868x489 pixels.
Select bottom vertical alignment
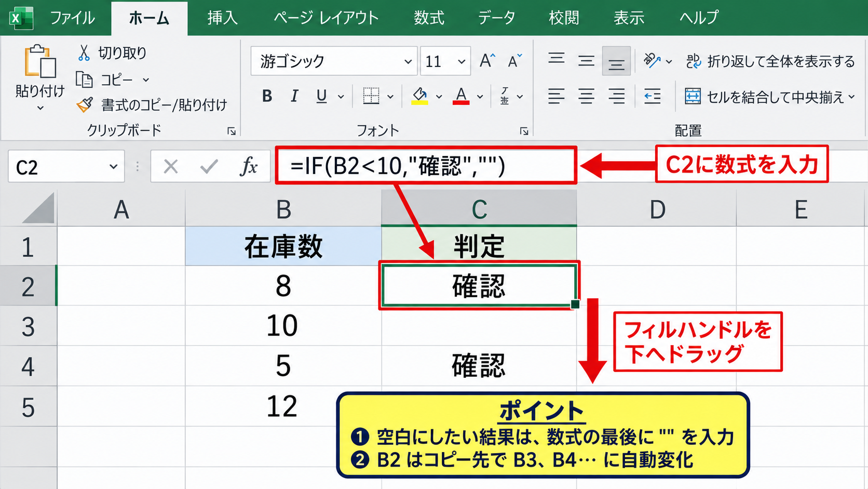coord(616,61)
